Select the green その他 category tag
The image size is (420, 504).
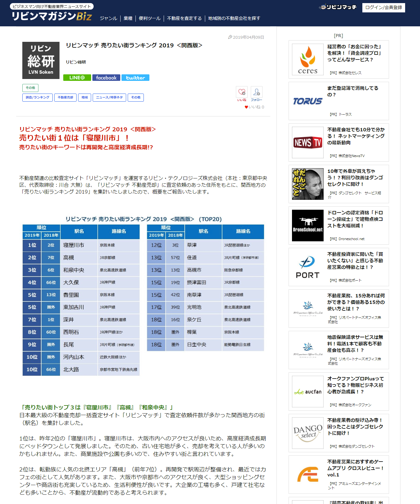[30, 88]
